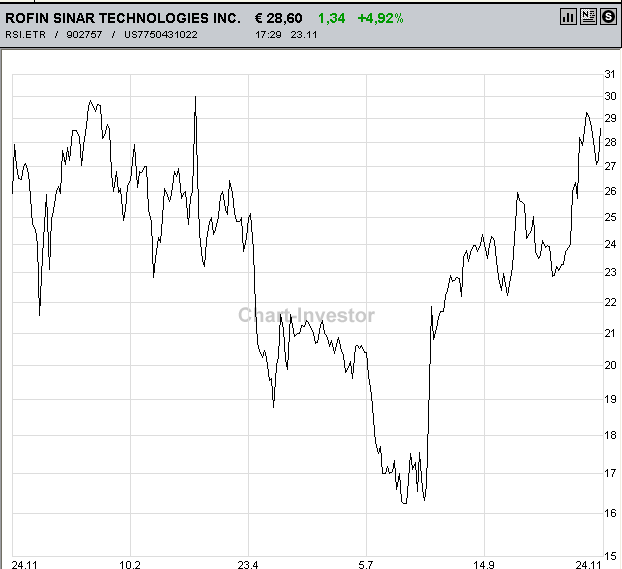
Task: Click the quote date 23.11
Action: coord(304,35)
